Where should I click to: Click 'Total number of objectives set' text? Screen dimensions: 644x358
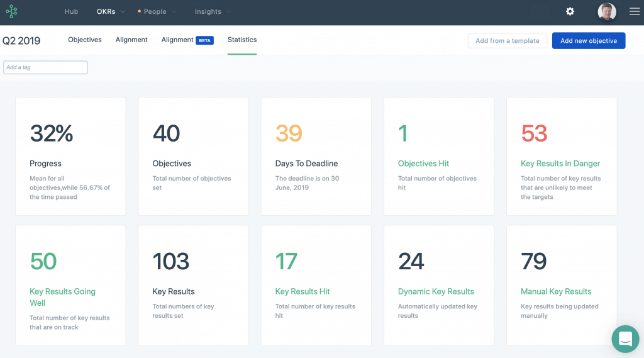point(191,183)
